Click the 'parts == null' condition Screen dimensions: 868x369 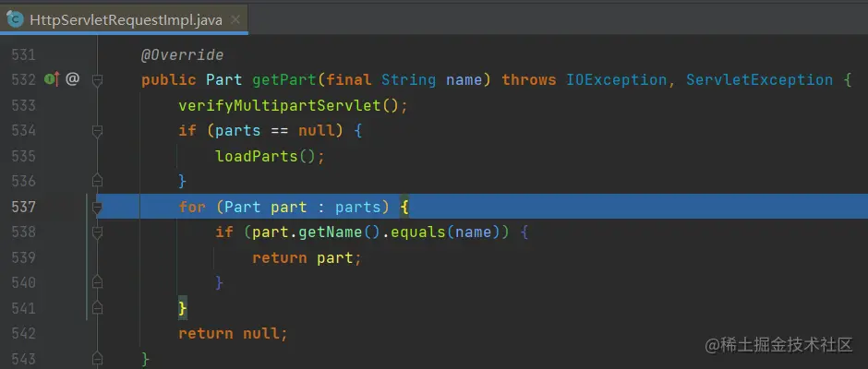(274, 131)
